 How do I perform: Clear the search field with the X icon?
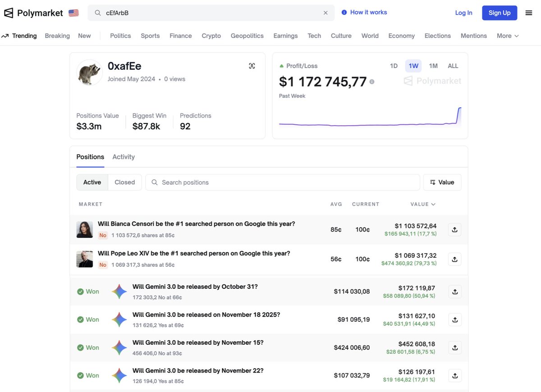pyautogui.click(x=326, y=13)
